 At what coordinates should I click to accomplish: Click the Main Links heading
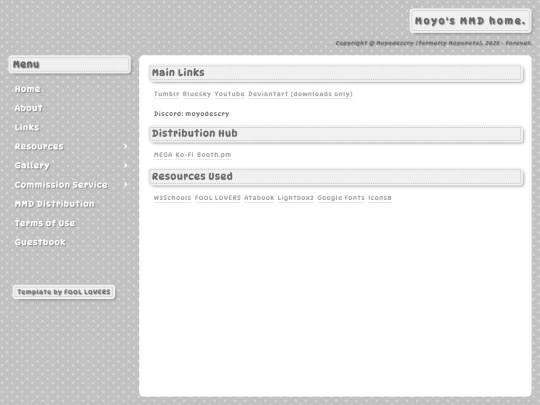[336, 73]
